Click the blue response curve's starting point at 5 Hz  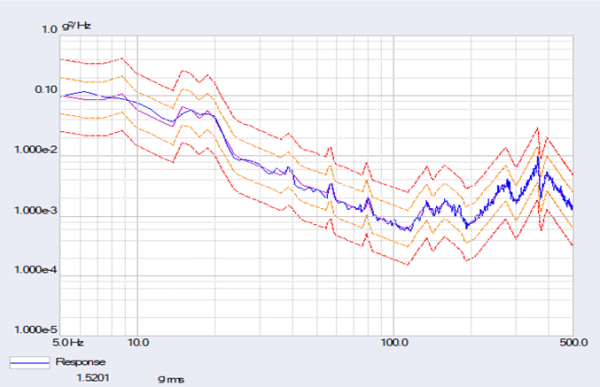click(61, 96)
